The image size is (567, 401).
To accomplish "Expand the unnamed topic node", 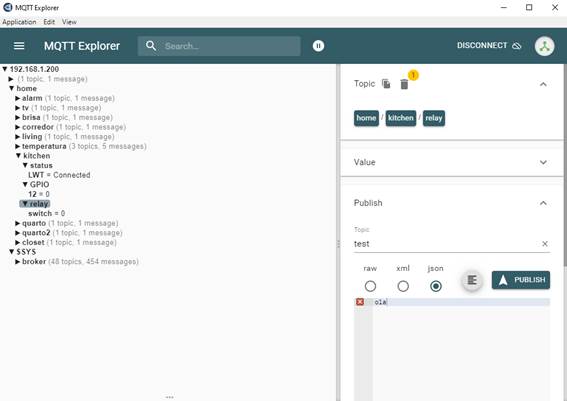I will pos(11,78).
